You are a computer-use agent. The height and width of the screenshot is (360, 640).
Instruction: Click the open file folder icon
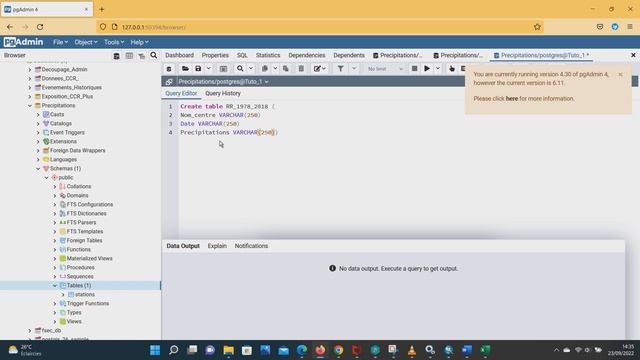[x=185, y=69]
